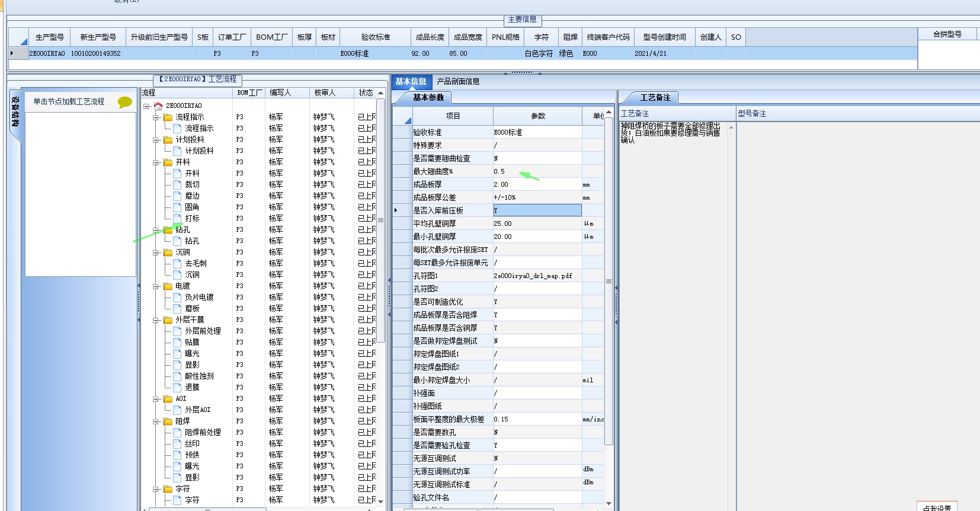
Task: Click the up arrow of process tree scrollbar
Action: (x=380, y=93)
